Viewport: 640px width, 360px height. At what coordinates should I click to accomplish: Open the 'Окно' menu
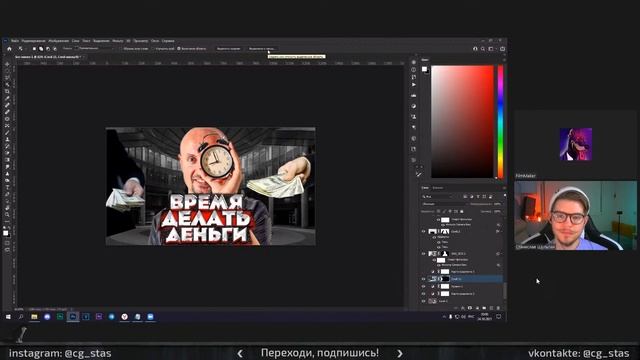tap(155, 41)
